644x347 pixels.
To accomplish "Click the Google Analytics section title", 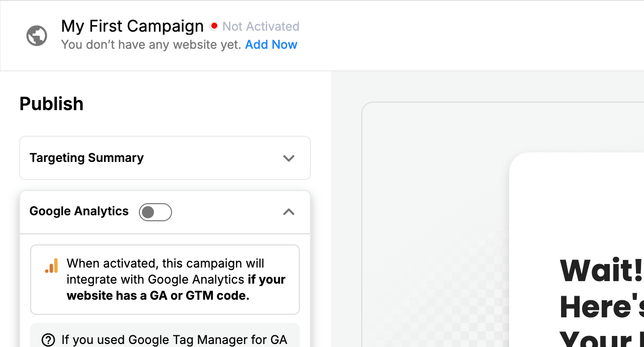I will [x=79, y=211].
